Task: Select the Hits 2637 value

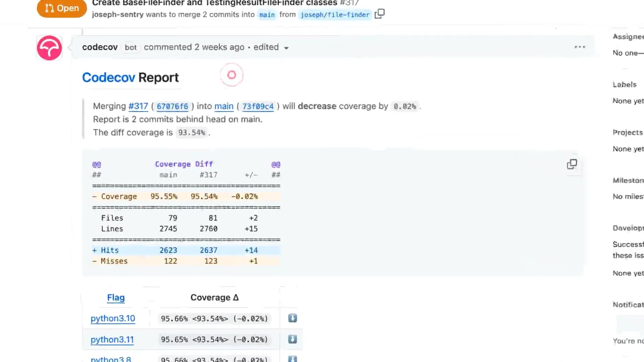Action: coord(208,250)
